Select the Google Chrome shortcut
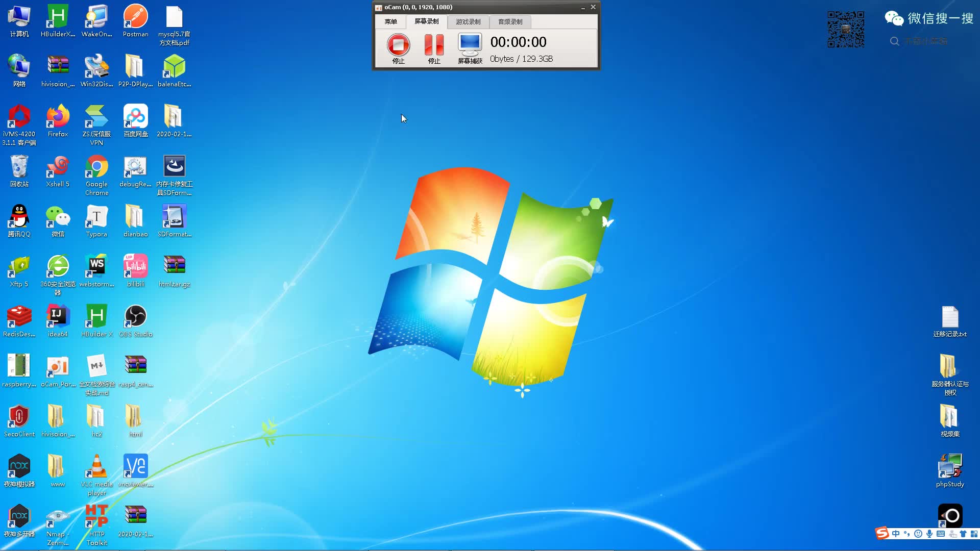 (96, 176)
